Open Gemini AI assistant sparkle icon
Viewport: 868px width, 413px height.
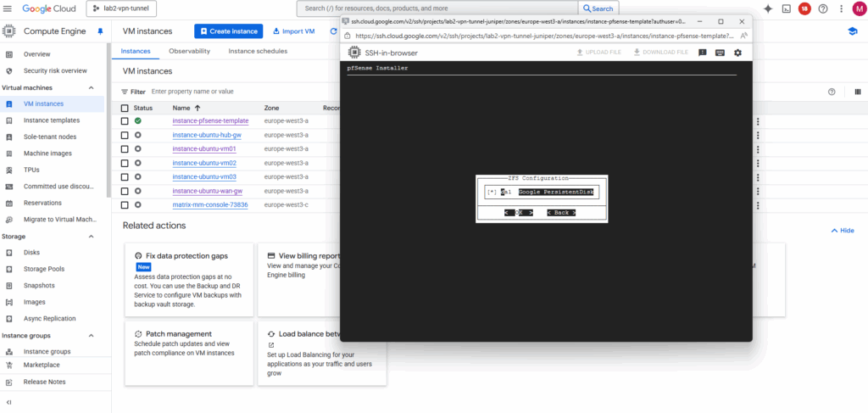[768, 8]
